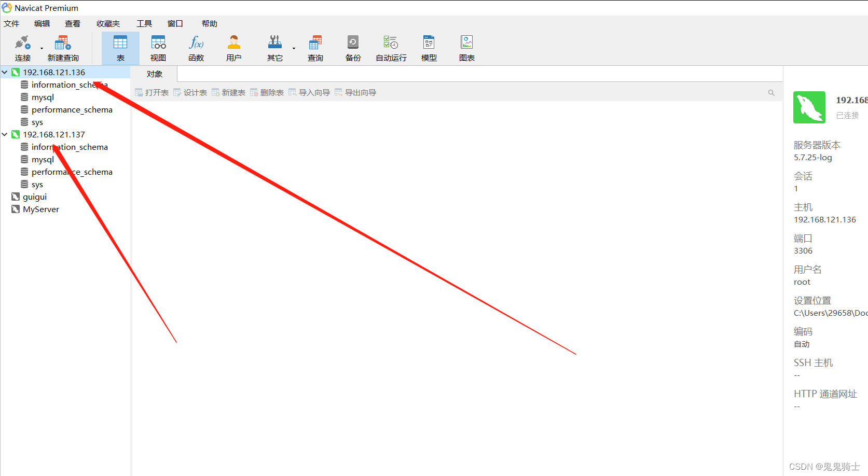Click the root username value

[x=802, y=282]
